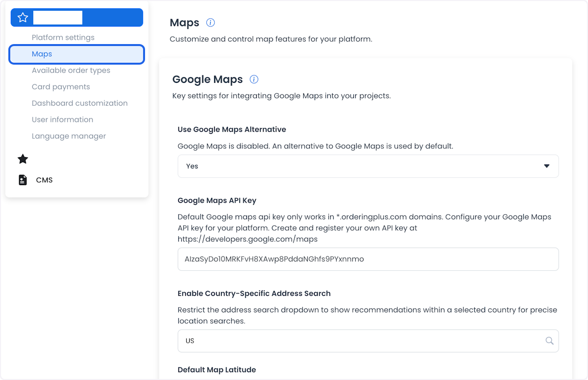
Task: Click the Default Map Latitude label
Action: coord(217,370)
